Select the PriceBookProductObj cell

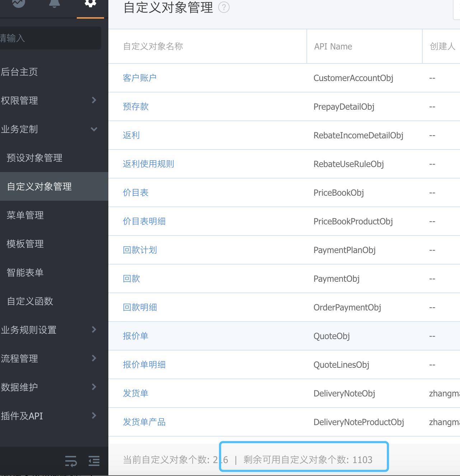point(353,222)
